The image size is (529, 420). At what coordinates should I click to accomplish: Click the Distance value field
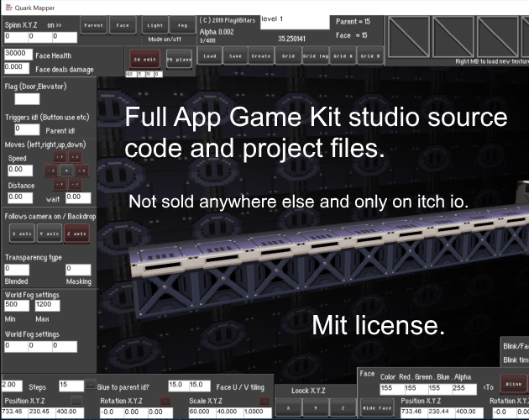point(20,197)
